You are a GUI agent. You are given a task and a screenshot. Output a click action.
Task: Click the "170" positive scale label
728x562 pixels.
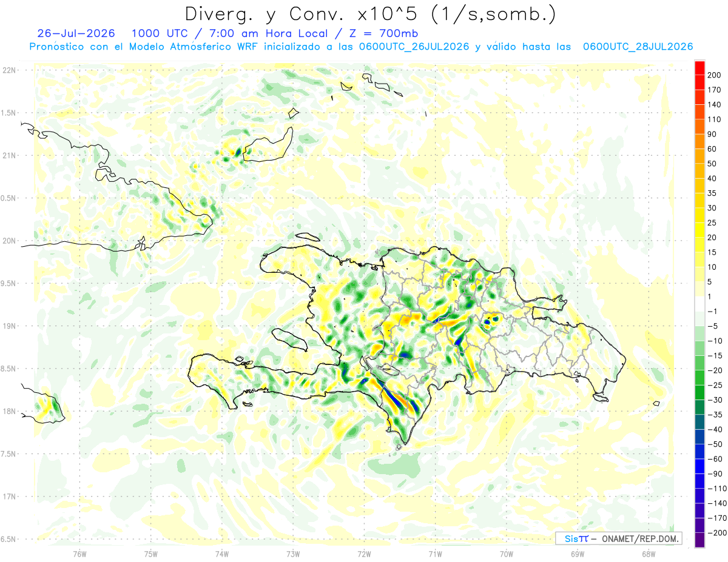pos(715,90)
